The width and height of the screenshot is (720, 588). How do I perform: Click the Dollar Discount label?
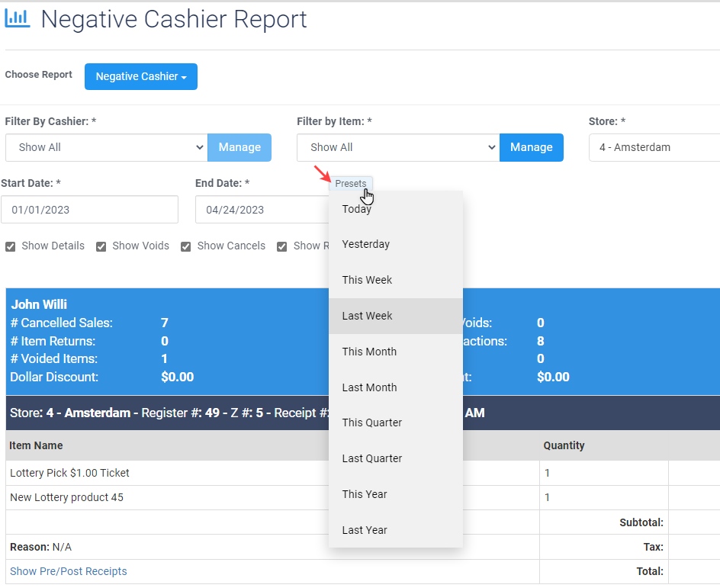point(54,378)
